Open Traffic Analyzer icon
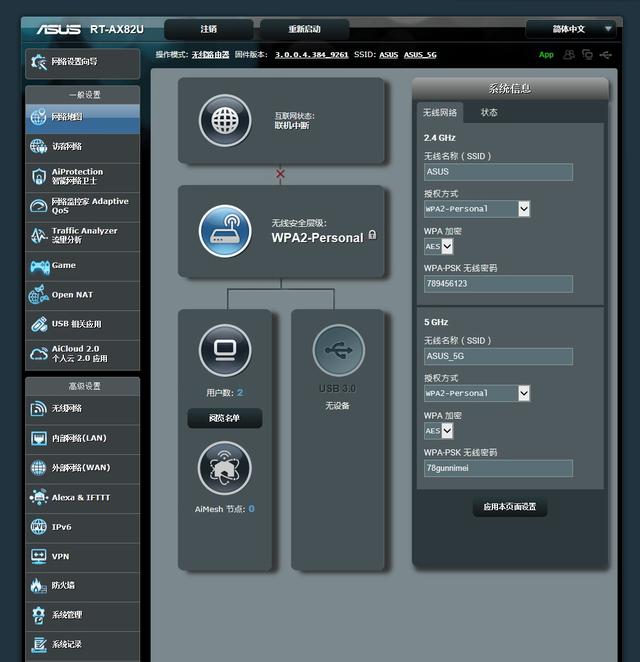640x662 pixels. tap(38, 236)
